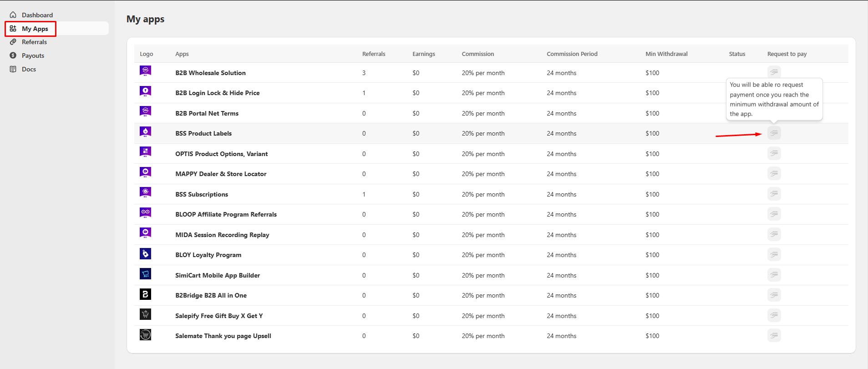Click request-to-pay icon for BLOY Loyalty Program

coord(774,254)
